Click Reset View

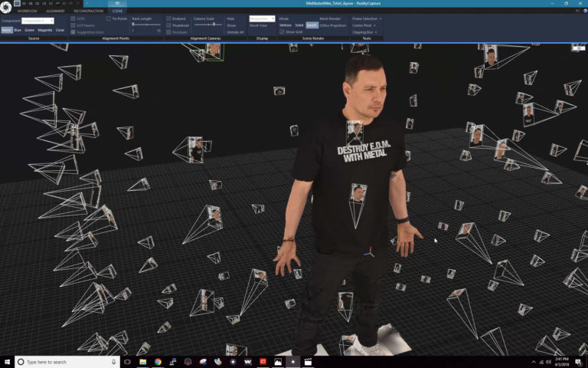[x=258, y=25]
